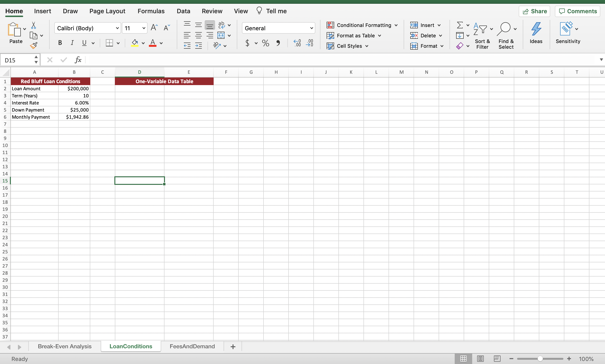Apply the yellow fill color swatch

134,43
